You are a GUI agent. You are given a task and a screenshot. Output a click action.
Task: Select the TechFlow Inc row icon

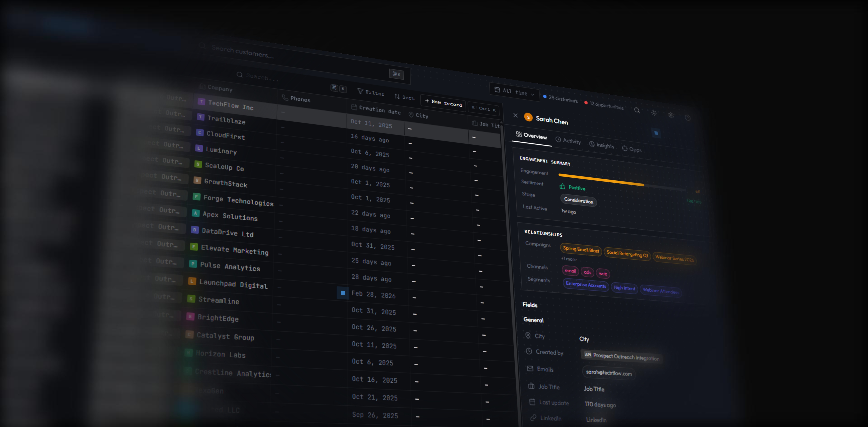pyautogui.click(x=201, y=101)
